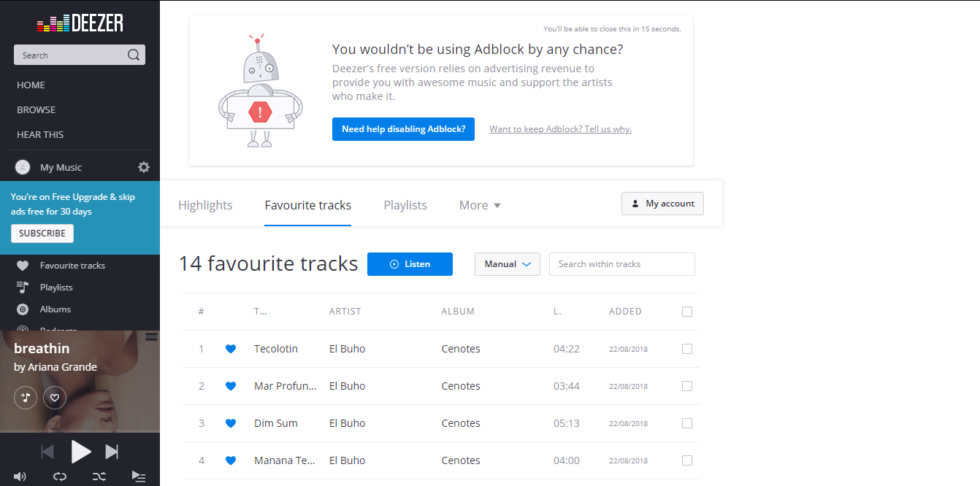
Task: Select the checkbox for Dim Sum
Action: 686,423
